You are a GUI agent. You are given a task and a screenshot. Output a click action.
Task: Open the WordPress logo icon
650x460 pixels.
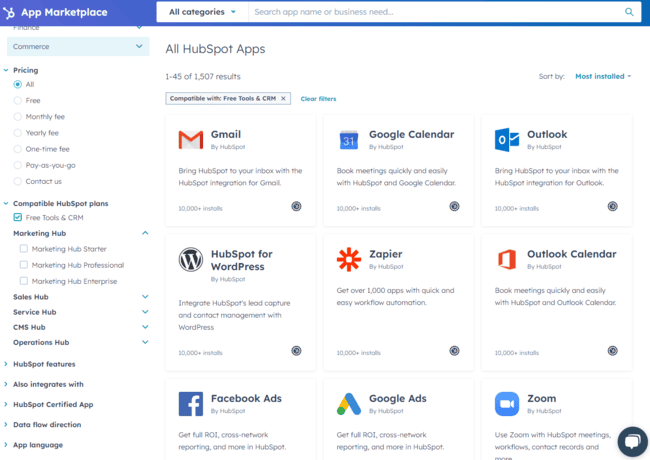191,259
